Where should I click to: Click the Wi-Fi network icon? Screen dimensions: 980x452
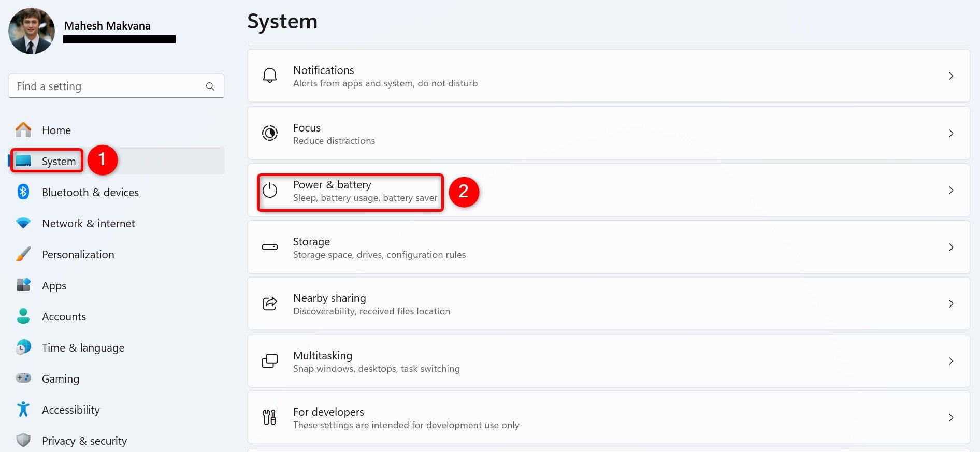coord(23,223)
